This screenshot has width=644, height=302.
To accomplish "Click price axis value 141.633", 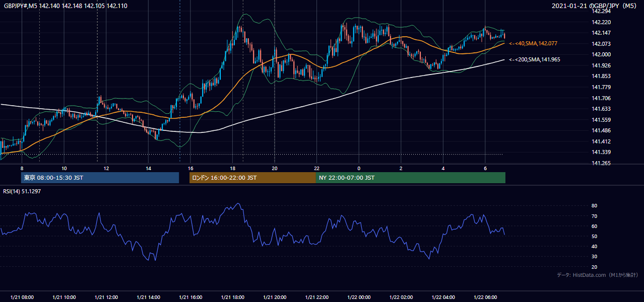I will point(601,109).
